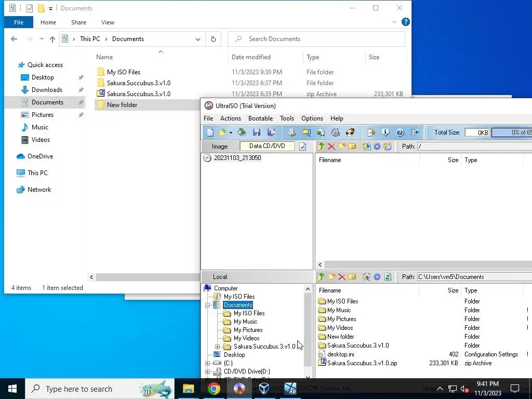Open the UltraISO Tools menu
Viewport: 532px width, 399px height.
tap(287, 118)
